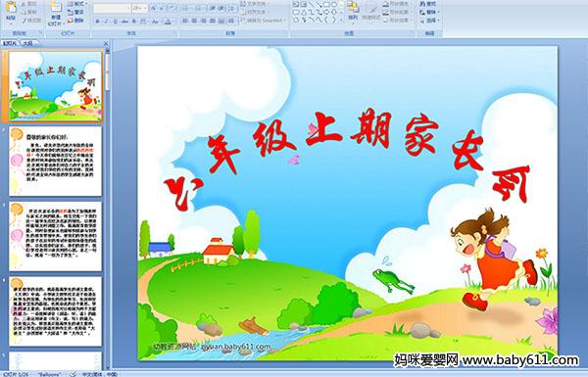Apply the Bold formatting button
The height and width of the screenshot is (377, 588).
click(x=97, y=22)
